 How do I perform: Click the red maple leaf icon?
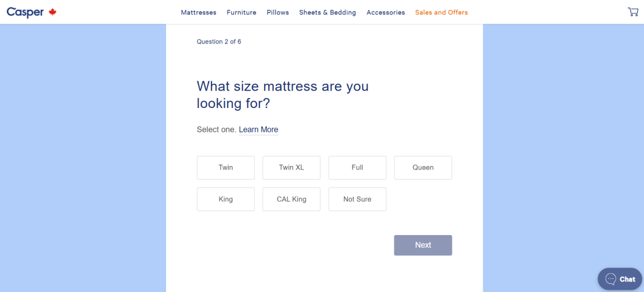(x=52, y=12)
